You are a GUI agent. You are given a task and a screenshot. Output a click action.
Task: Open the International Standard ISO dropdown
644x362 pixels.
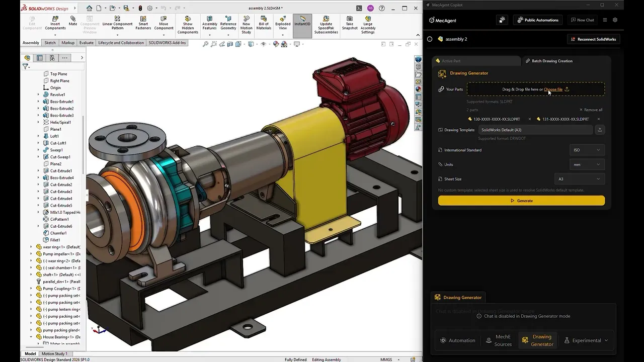[587, 150]
